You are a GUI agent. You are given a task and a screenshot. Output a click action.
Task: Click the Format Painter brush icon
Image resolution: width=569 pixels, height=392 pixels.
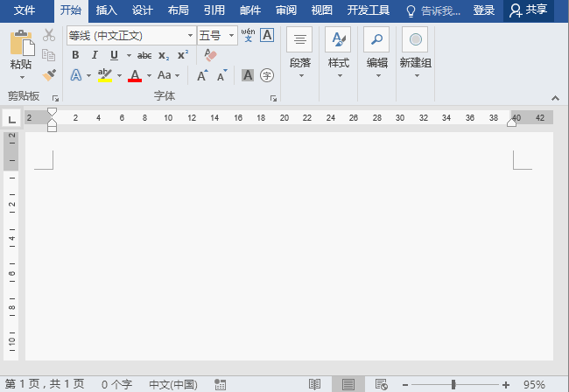[x=49, y=75]
